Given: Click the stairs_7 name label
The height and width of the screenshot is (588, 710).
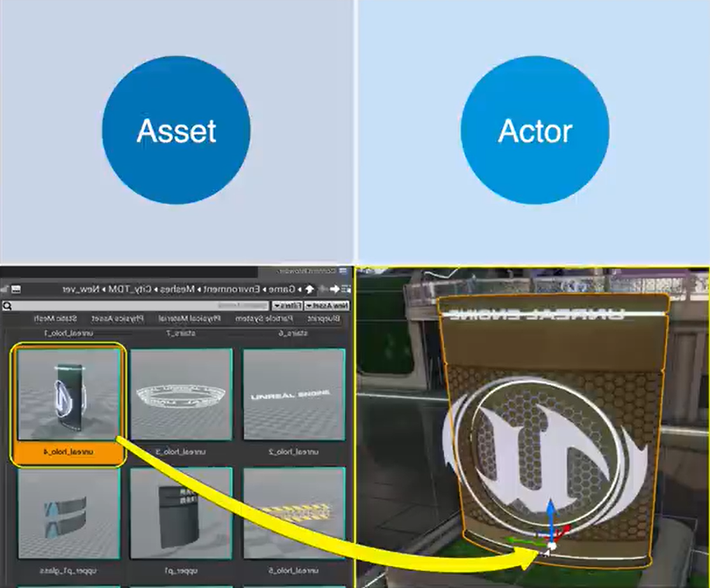Looking at the screenshot, I should click(181, 333).
